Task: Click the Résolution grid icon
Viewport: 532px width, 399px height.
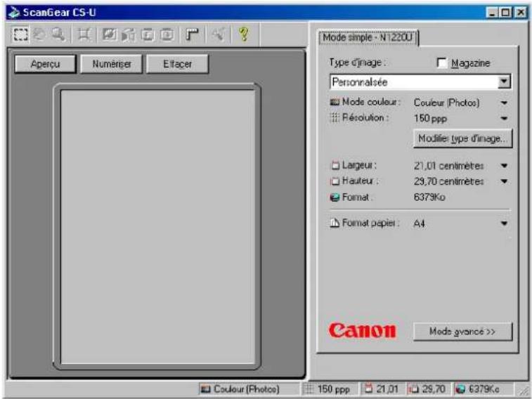Action: click(335, 117)
